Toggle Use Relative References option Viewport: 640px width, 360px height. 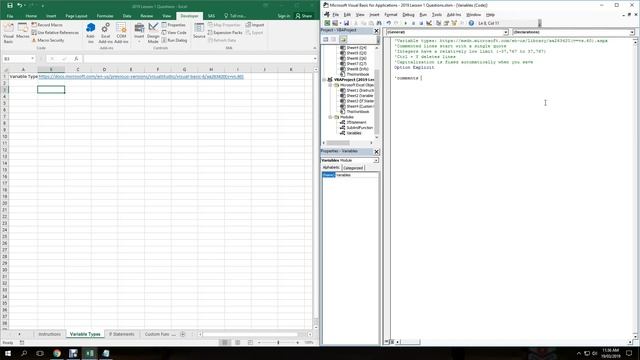[55, 33]
